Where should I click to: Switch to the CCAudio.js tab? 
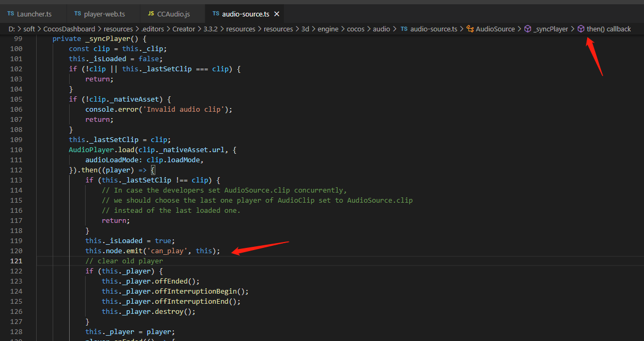[x=173, y=13]
